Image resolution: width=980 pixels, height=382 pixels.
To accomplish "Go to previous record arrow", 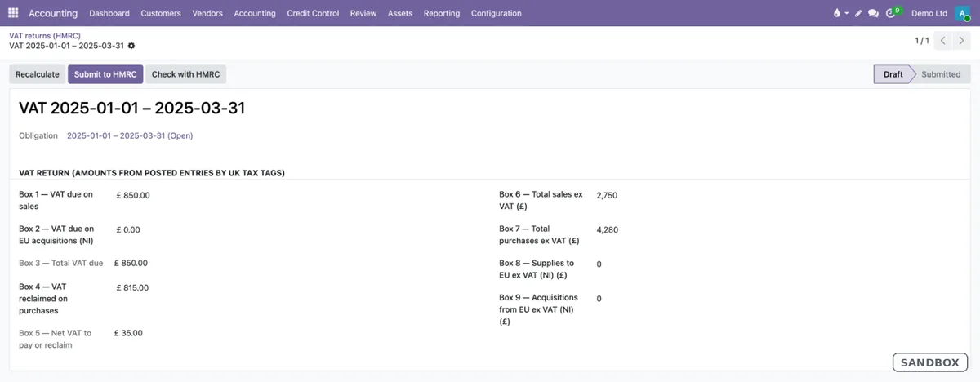I will click(x=943, y=40).
